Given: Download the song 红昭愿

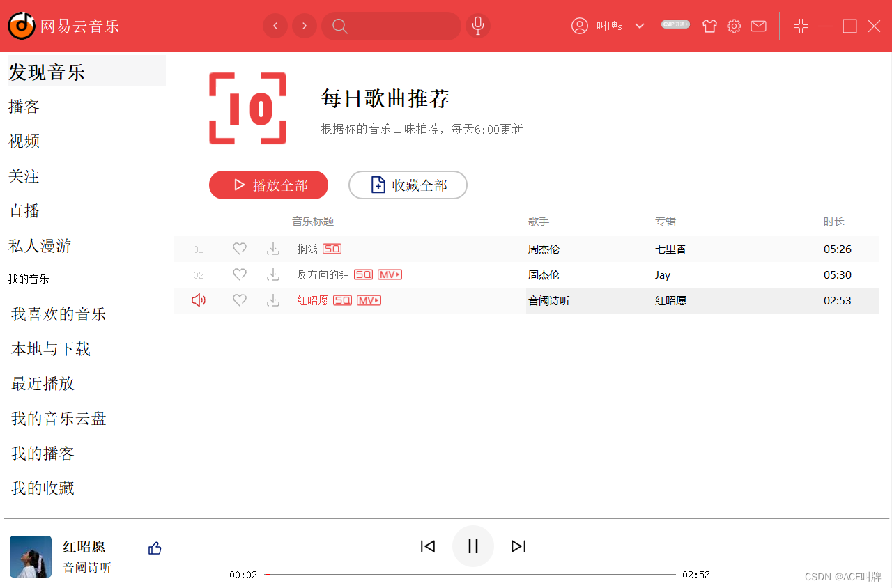Looking at the screenshot, I should (273, 300).
